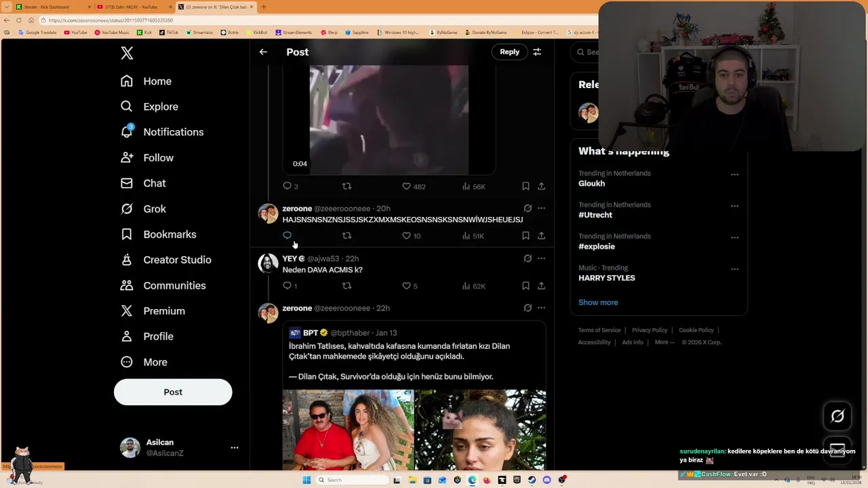The width and height of the screenshot is (868, 488).
Task: Open more options on HAJSNSNS post
Action: click(x=541, y=208)
